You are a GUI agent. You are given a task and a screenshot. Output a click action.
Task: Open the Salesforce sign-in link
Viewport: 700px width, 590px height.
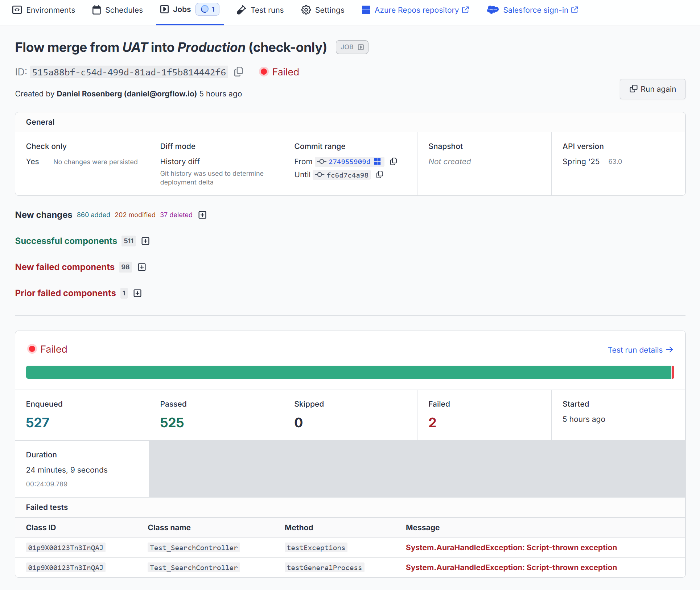click(533, 10)
